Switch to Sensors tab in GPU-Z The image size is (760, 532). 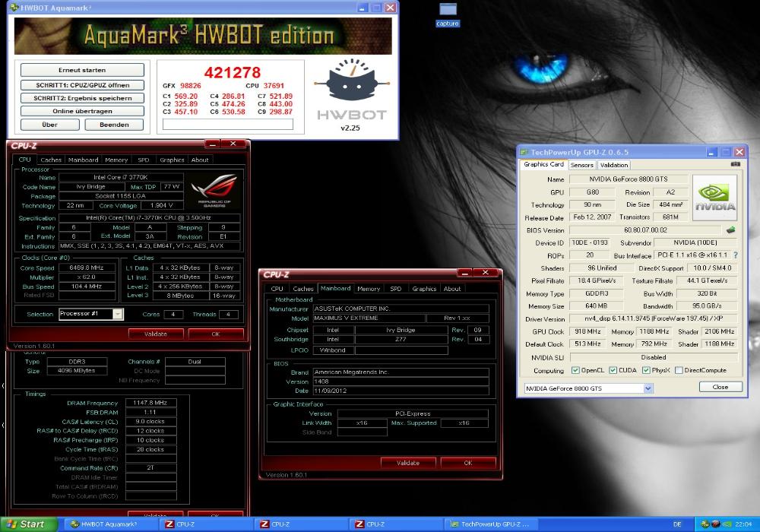pyautogui.click(x=582, y=165)
